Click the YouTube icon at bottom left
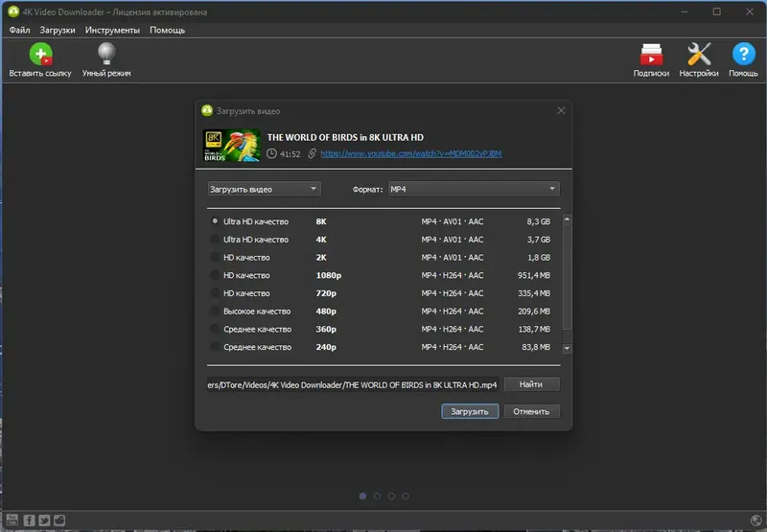Image resolution: width=767 pixels, height=532 pixels. click(x=12, y=520)
